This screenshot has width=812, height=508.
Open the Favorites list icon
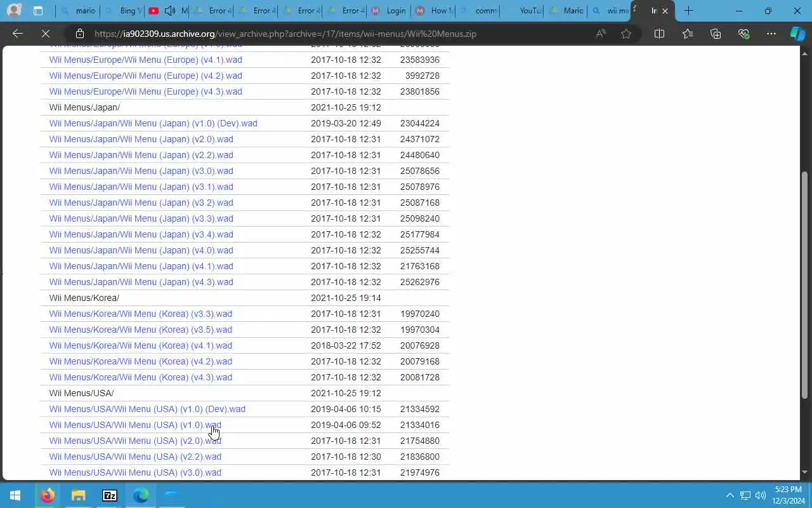687,34
